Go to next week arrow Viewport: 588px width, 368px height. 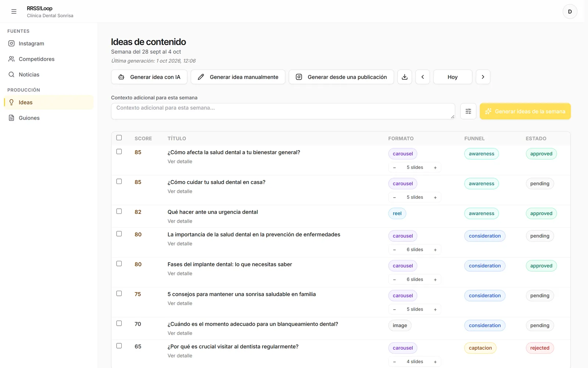(483, 77)
